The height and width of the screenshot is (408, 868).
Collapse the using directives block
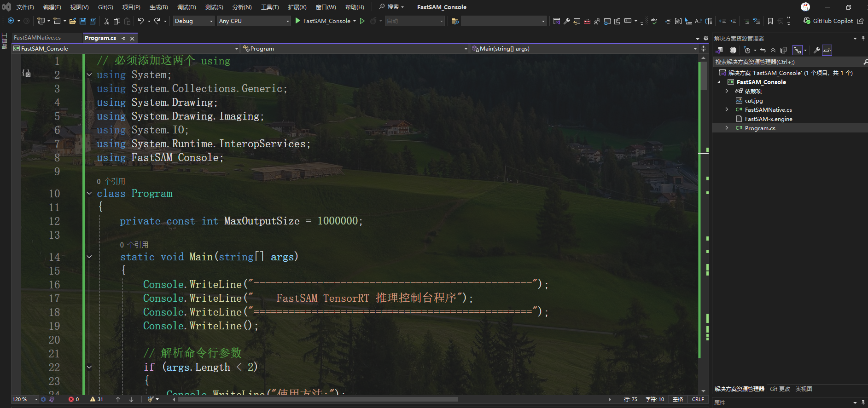pos(89,75)
